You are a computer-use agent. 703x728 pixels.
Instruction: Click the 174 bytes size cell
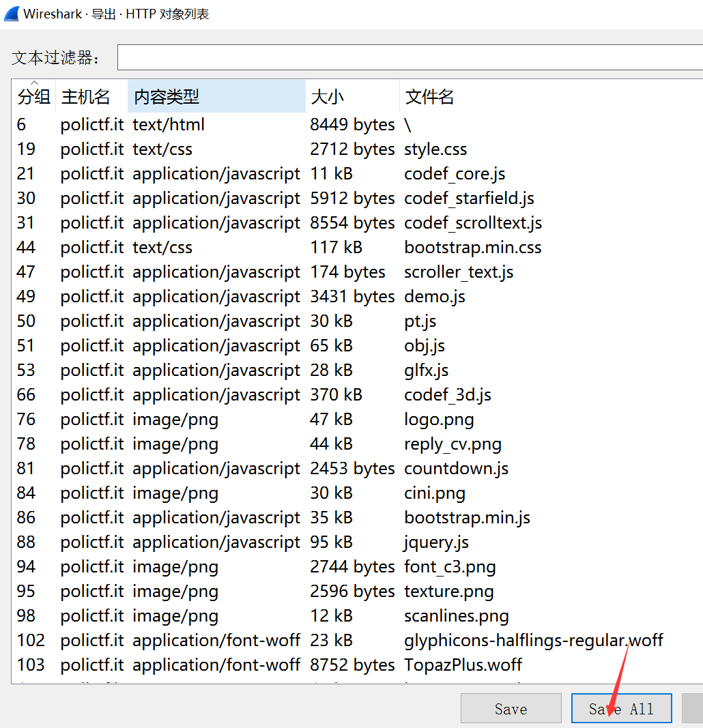point(347,272)
